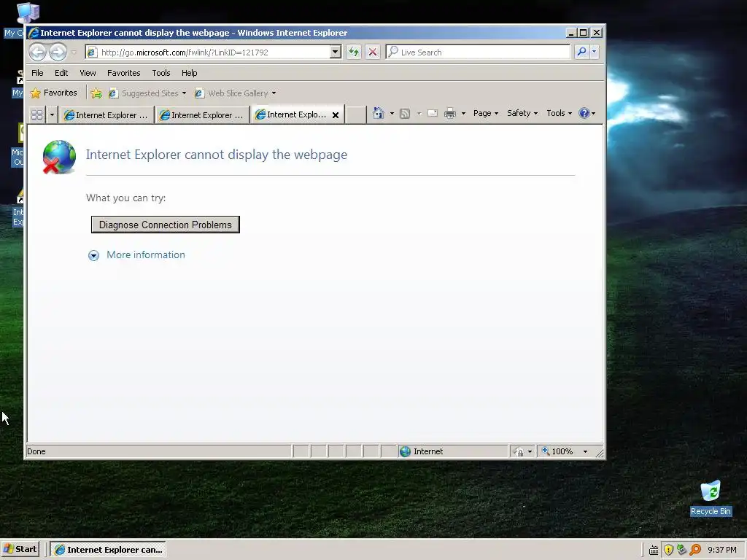Click the Live Search input box
This screenshot has height=560, width=747.
click(478, 52)
